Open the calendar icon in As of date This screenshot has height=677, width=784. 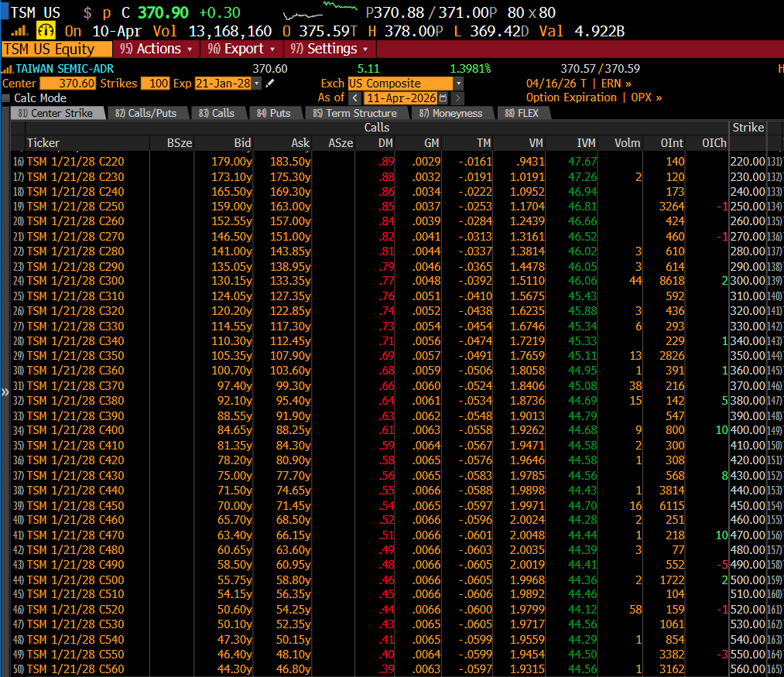(x=443, y=98)
